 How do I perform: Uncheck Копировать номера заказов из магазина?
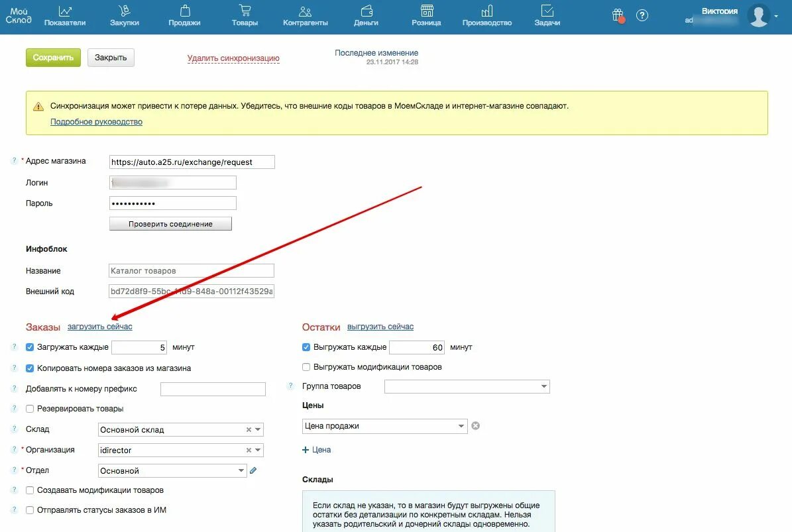coord(30,368)
